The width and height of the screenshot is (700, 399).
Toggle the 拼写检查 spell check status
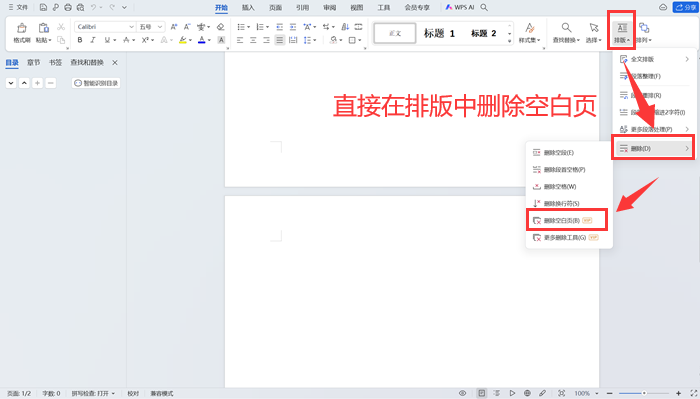click(93, 393)
